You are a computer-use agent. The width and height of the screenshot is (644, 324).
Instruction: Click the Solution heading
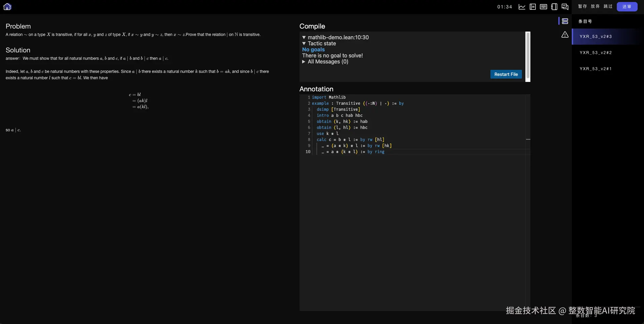coord(18,50)
